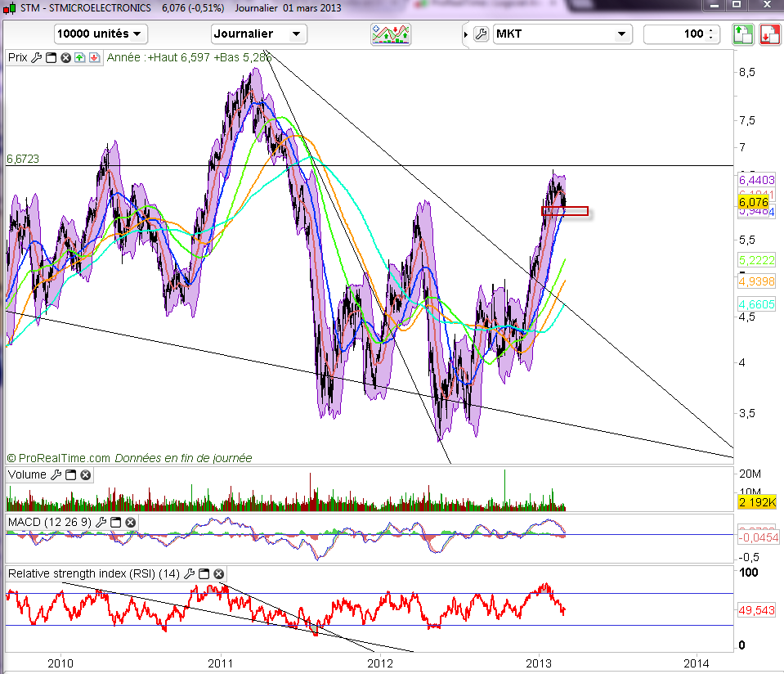The height and width of the screenshot is (674, 784).
Task: Click red down-arrow icon in Prix header
Action: point(94,57)
